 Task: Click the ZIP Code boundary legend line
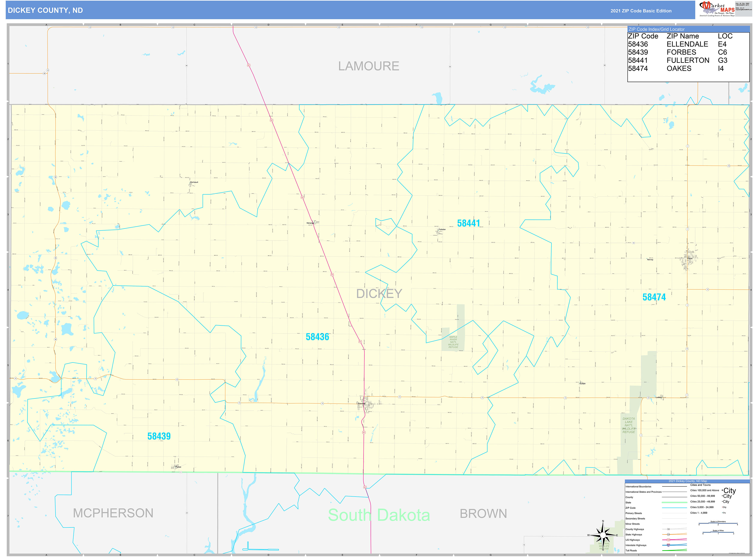[x=674, y=508]
